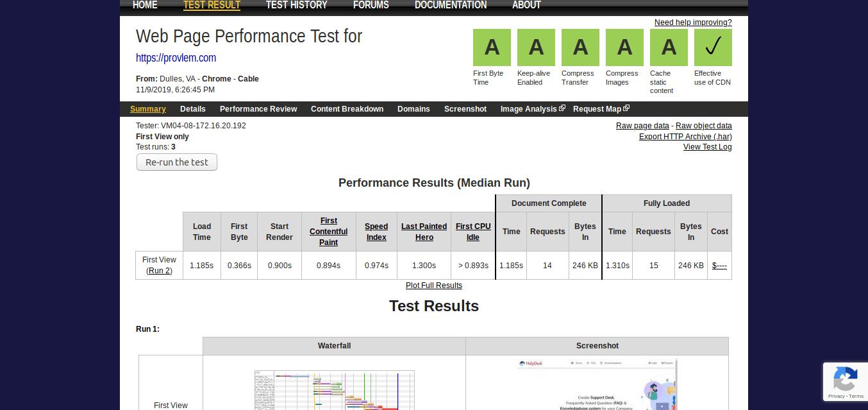The width and height of the screenshot is (868, 410).
Task: Click the First Byte Time grade A badge
Action: pos(492,47)
